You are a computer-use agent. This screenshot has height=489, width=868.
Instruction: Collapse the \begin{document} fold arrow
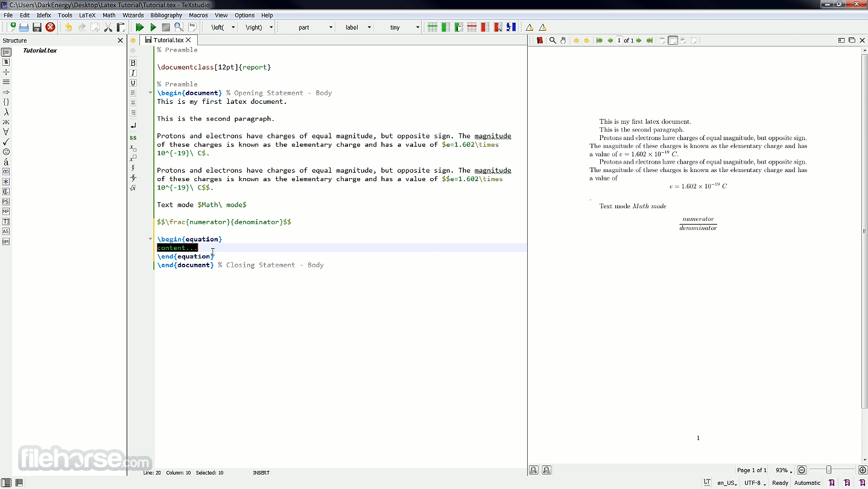coord(150,93)
